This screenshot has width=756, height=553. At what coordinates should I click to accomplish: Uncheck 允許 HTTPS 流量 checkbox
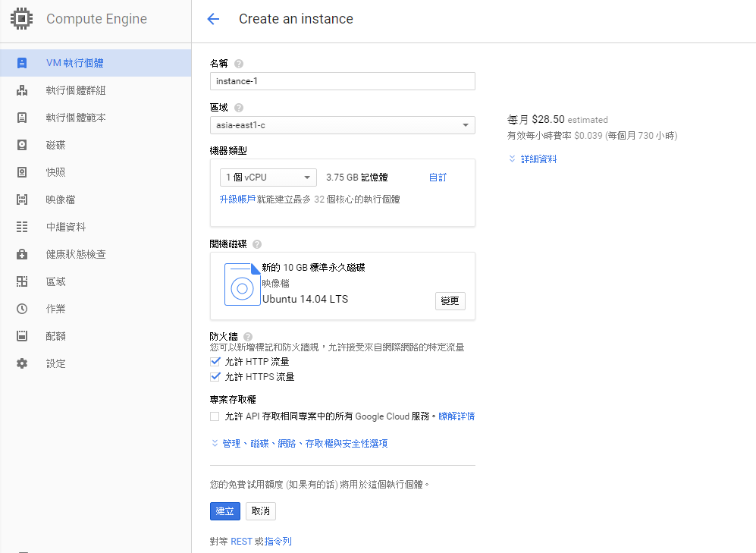tap(215, 376)
